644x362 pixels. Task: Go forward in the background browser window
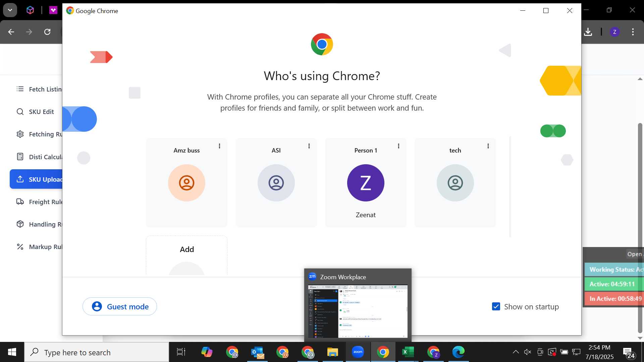(29, 32)
